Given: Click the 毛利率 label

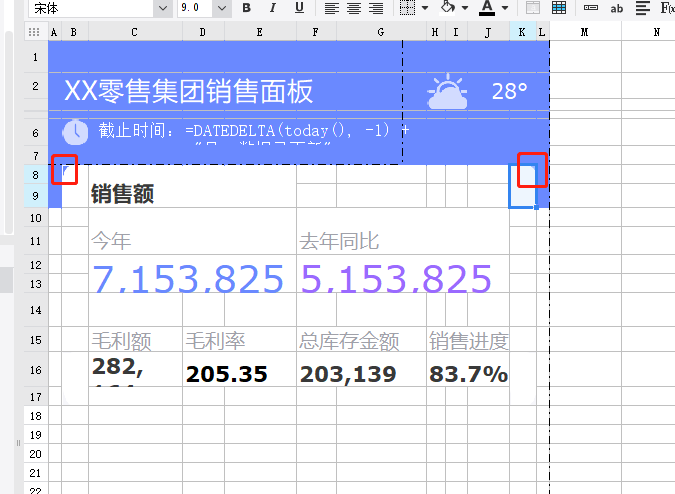Looking at the screenshot, I should pos(215,341).
